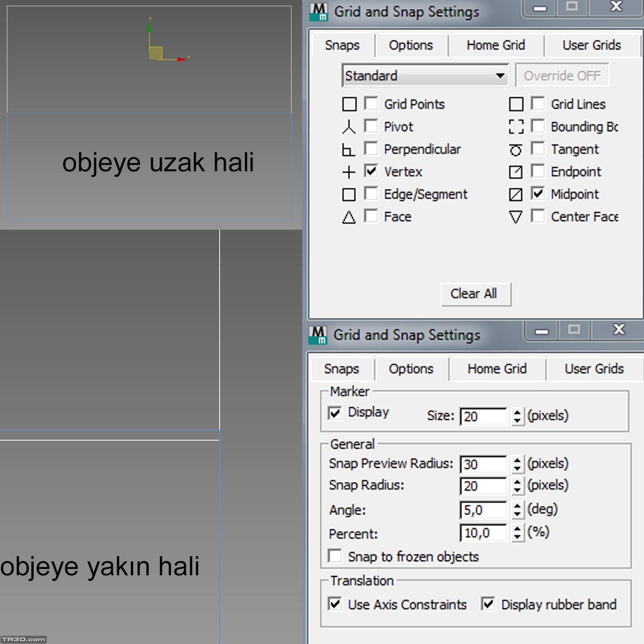Open User Grids tab in lower dialog
This screenshot has height=644, width=644.
coord(594,369)
